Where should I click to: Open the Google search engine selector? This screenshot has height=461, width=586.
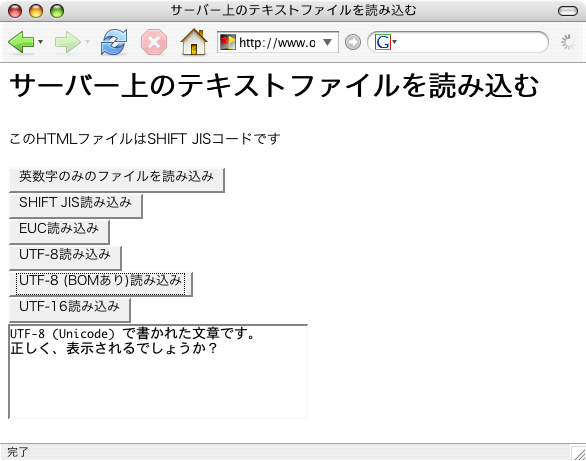(385, 42)
